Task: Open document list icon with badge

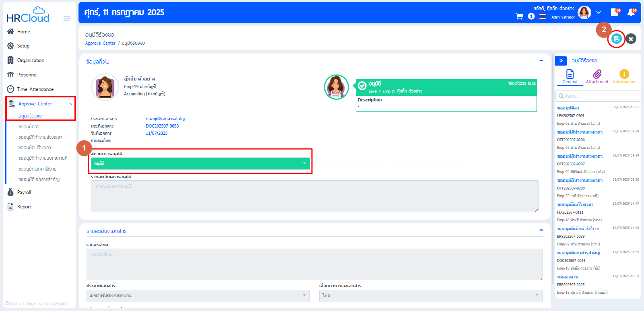Action: [x=614, y=12]
